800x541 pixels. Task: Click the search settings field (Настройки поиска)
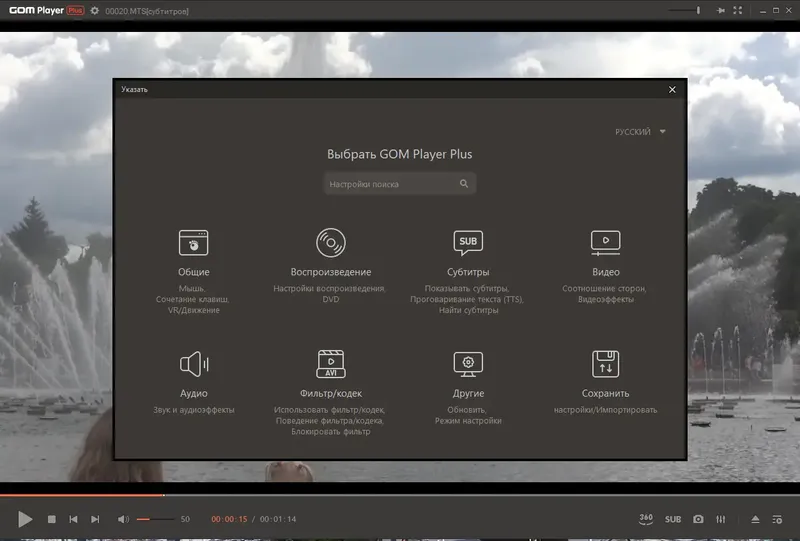[x=400, y=184]
